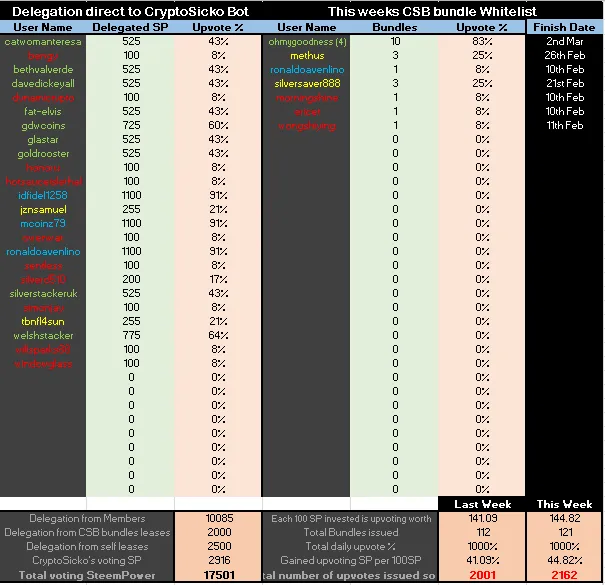This screenshot has width=605, height=585.
Task: Select the 'idfidel1258' username cell
Action: [x=43, y=195]
